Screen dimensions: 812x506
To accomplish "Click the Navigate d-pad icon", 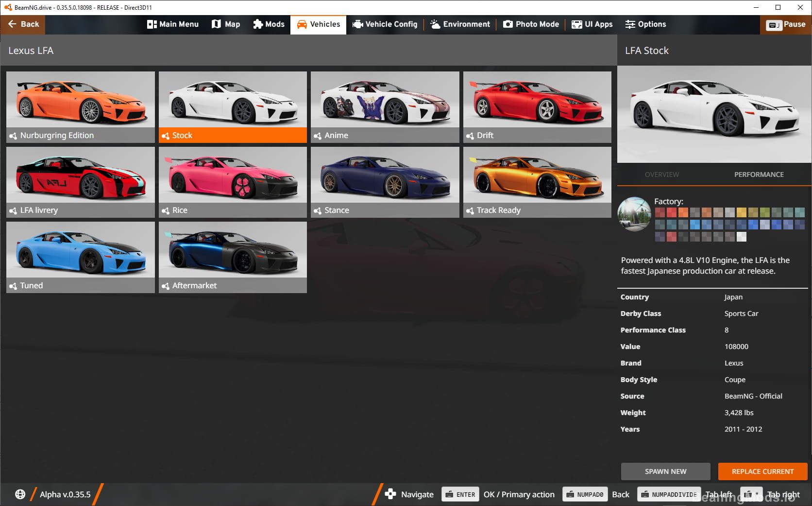I will coord(390,494).
